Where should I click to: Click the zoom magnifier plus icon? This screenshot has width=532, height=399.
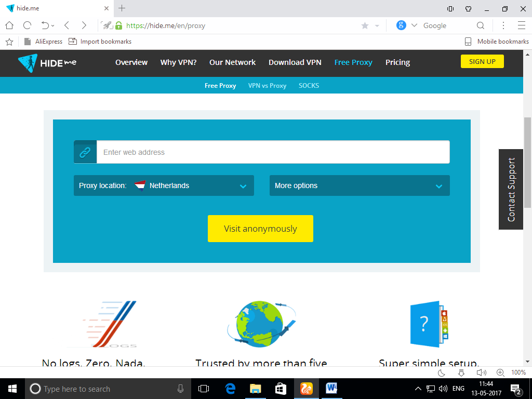(500, 373)
